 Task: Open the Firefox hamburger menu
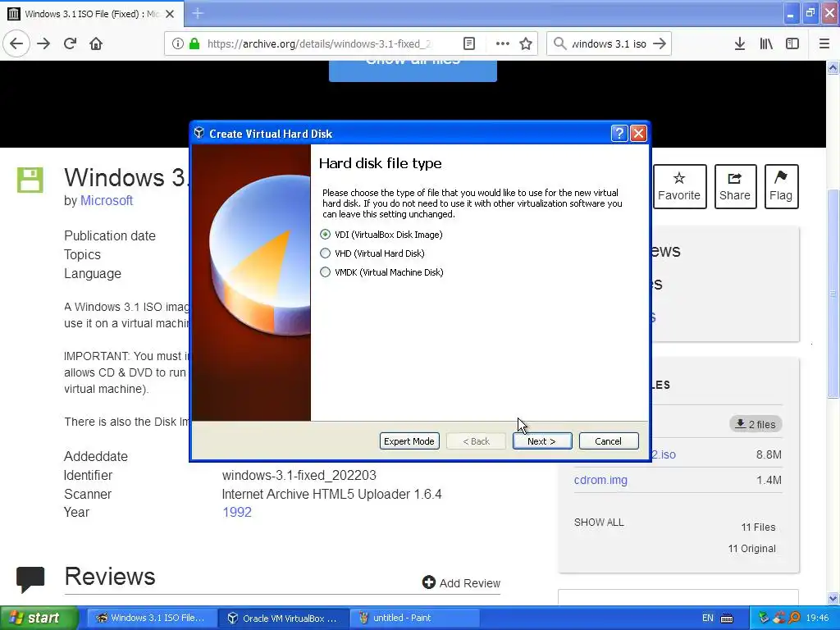[824, 43]
